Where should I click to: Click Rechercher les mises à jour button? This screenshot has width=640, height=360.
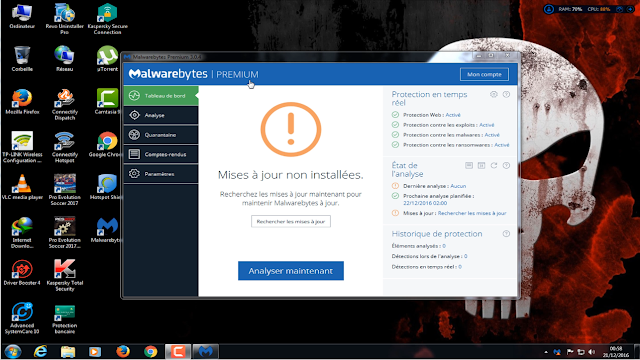(291, 222)
